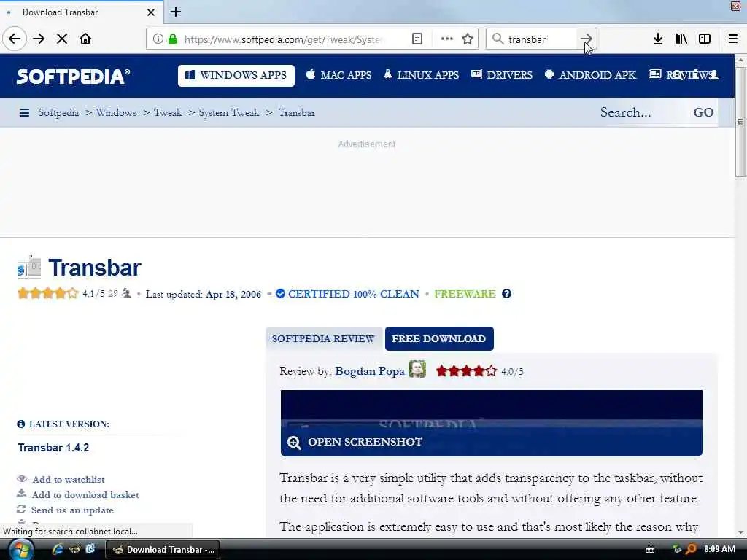Viewport: 747px width, 560px height.
Task: Go forward with the browser forward arrow
Action: pyautogui.click(x=39, y=39)
